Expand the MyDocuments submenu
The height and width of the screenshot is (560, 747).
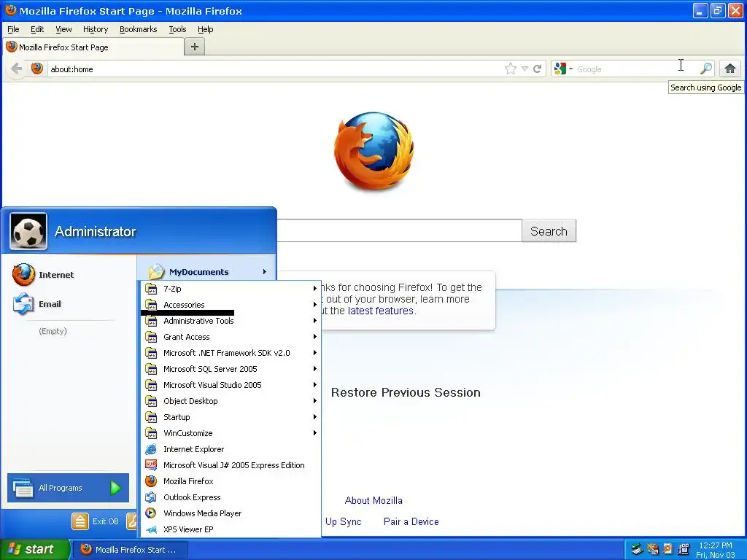tap(206, 272)
